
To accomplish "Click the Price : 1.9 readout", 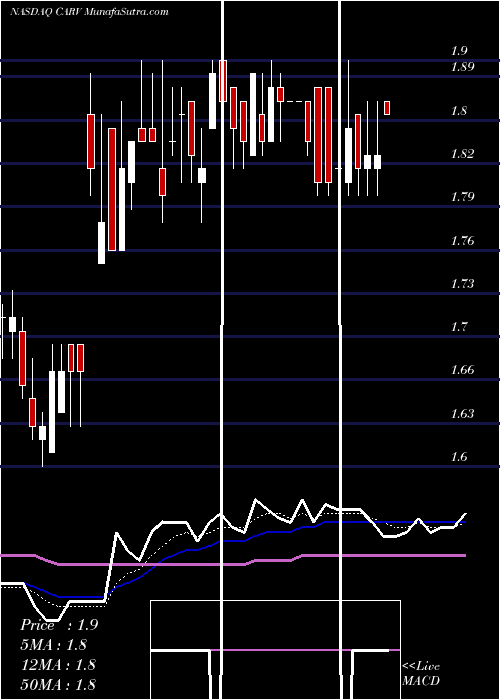I will coord(59,625).
